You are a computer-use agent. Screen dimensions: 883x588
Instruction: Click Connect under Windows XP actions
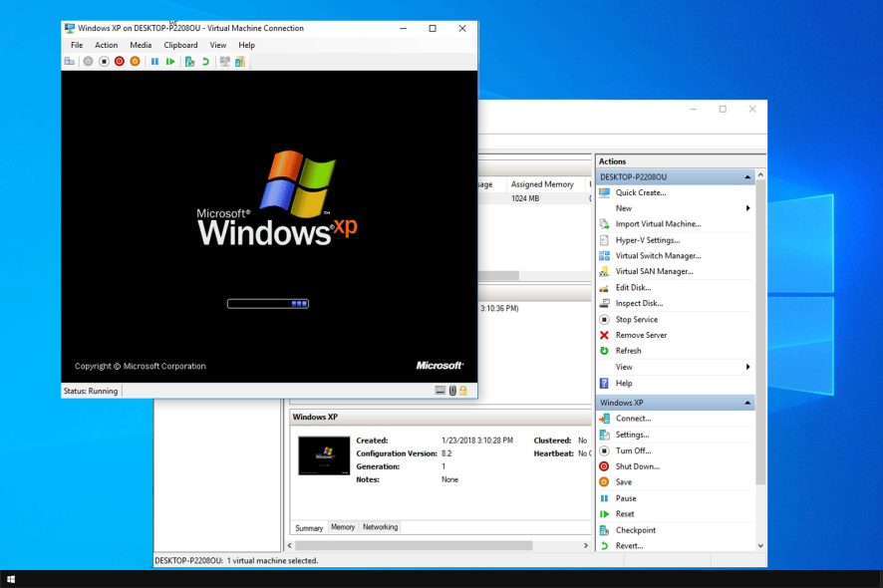coord(633,419)
